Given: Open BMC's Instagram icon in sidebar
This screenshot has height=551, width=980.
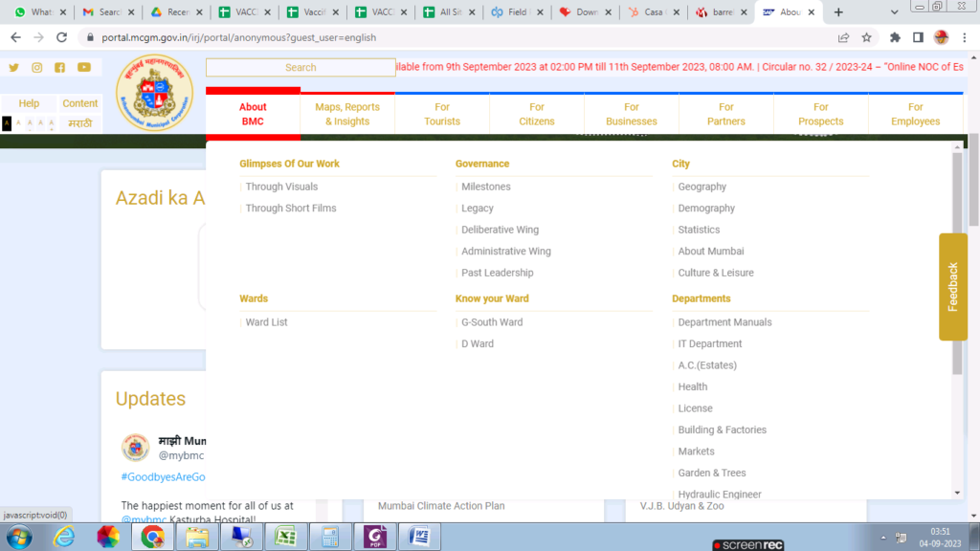Looking at the screenshot, I should [x=36, y=67].
